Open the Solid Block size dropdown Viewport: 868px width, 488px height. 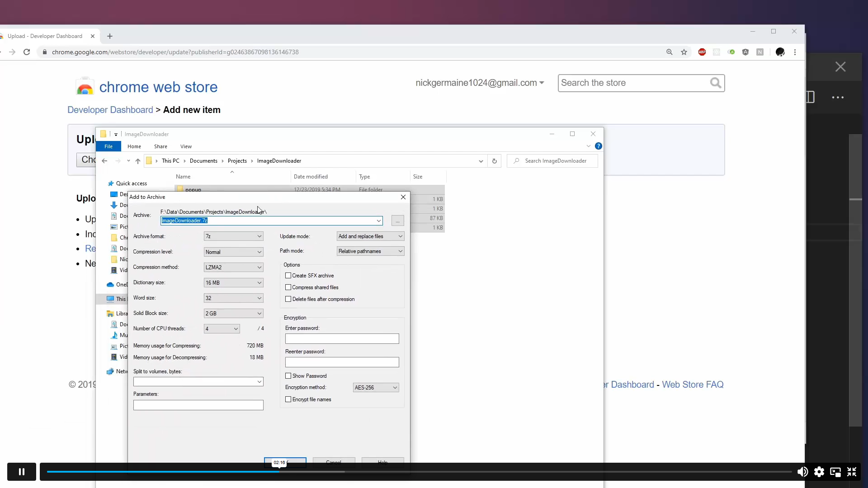[233, 314]
